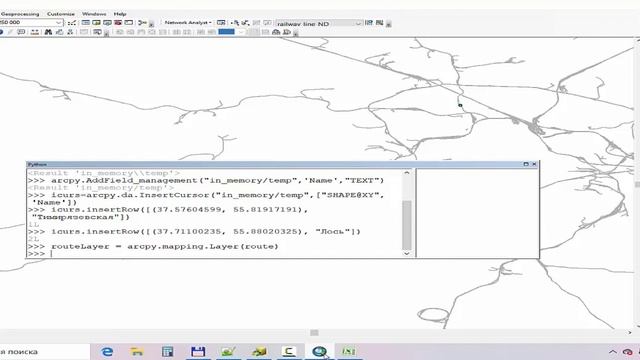Screen dimensions: 640x360
Task: Open the Create Viewer Window tool
Action: (97, 32)
